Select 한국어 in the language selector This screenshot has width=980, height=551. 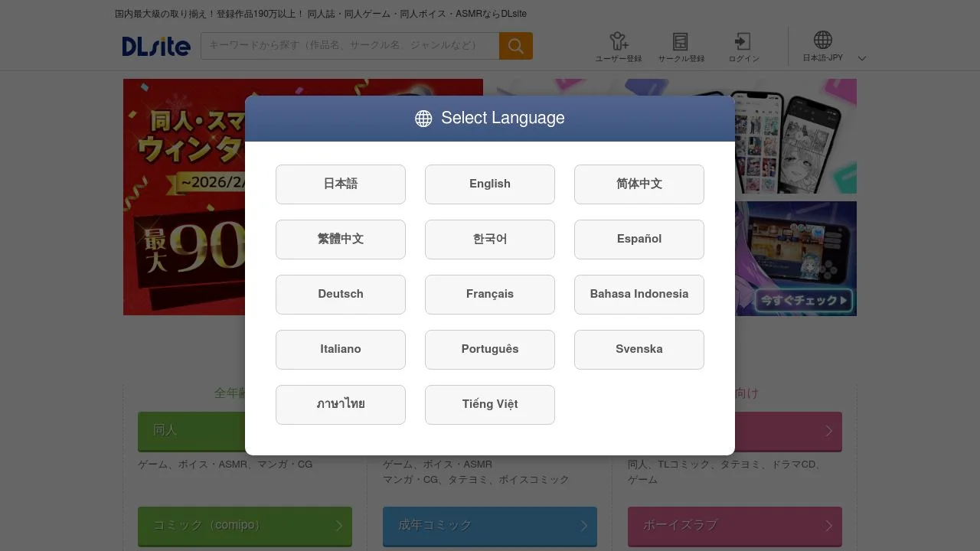tap(489, 239)
